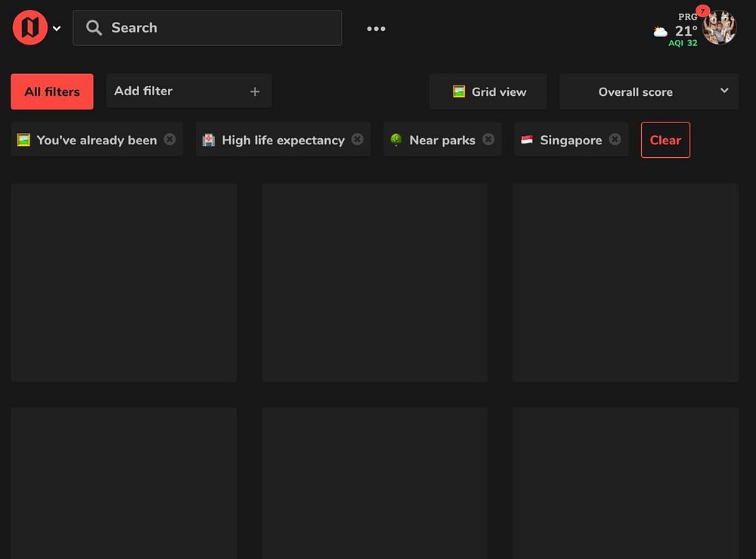The width and height of the screenshot is (756, 559).
Task: Expand the chevron next to the logo
Action: pyautogui.click(x=57, y=29)
